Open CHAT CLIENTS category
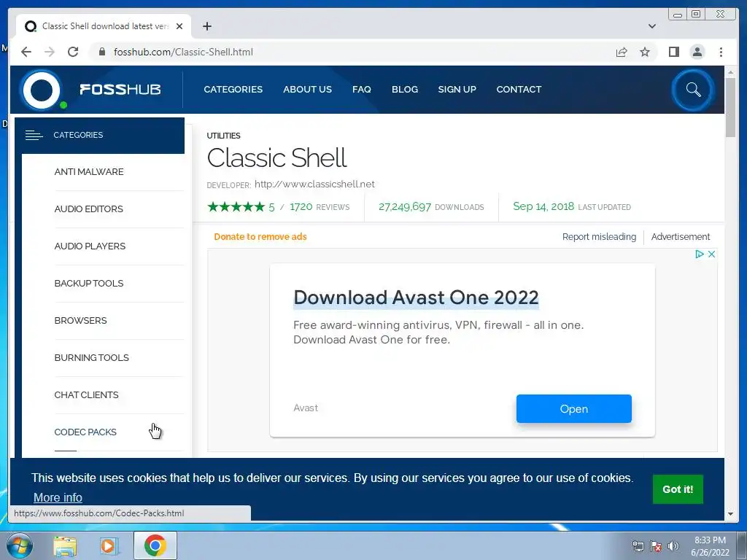 [86, 394]
